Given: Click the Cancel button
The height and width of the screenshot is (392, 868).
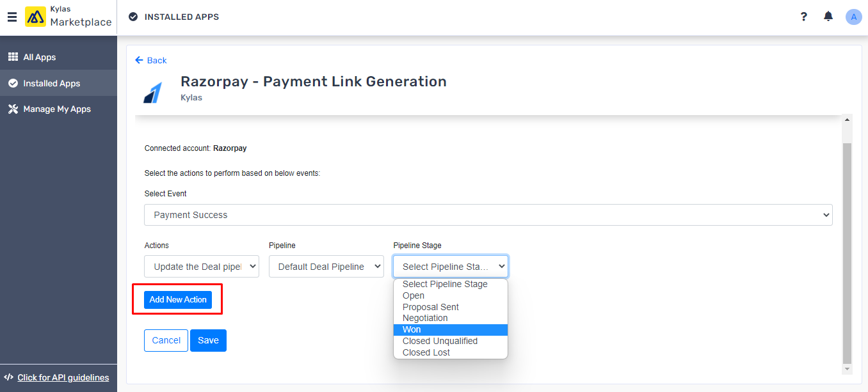Looking at the screenshot, I should 166,340.
